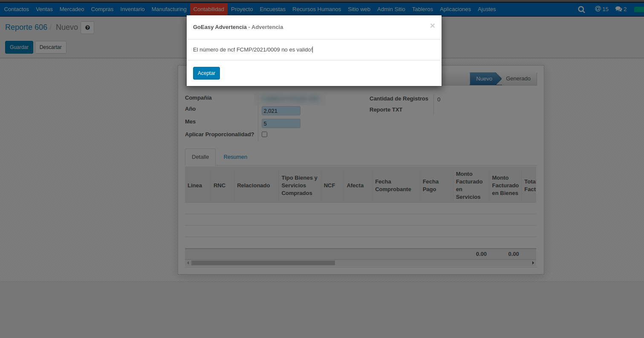Click the warning message about invalid ncf
Screen dimensions: 644x338
253,50
